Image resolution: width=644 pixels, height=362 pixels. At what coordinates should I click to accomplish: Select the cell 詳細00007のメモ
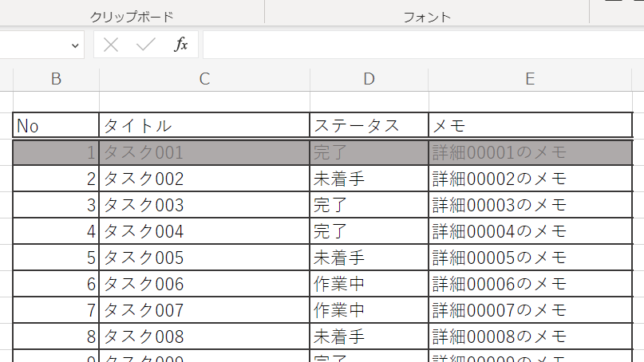530,310
